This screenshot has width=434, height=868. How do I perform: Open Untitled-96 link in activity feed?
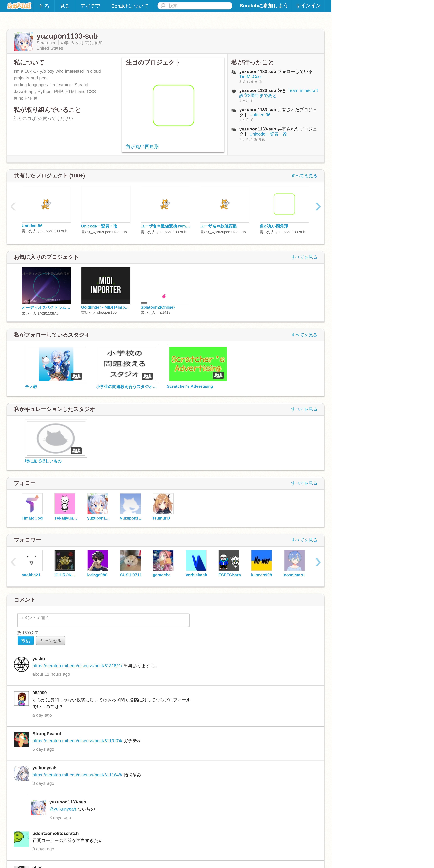[260, 115]
